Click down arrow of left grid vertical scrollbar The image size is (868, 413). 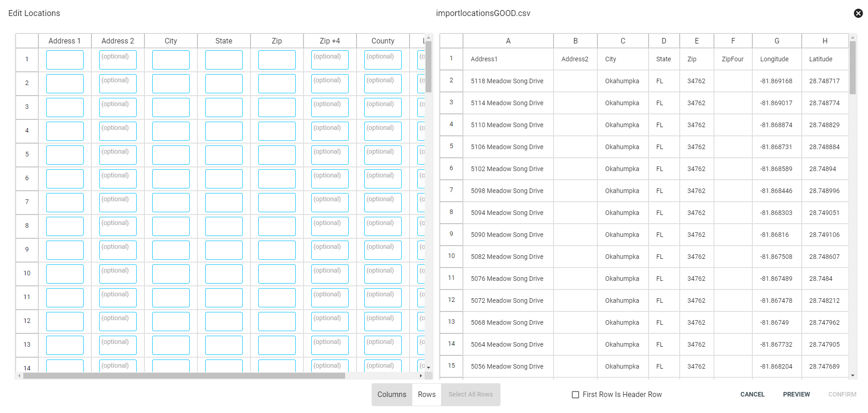pos(428,368)
